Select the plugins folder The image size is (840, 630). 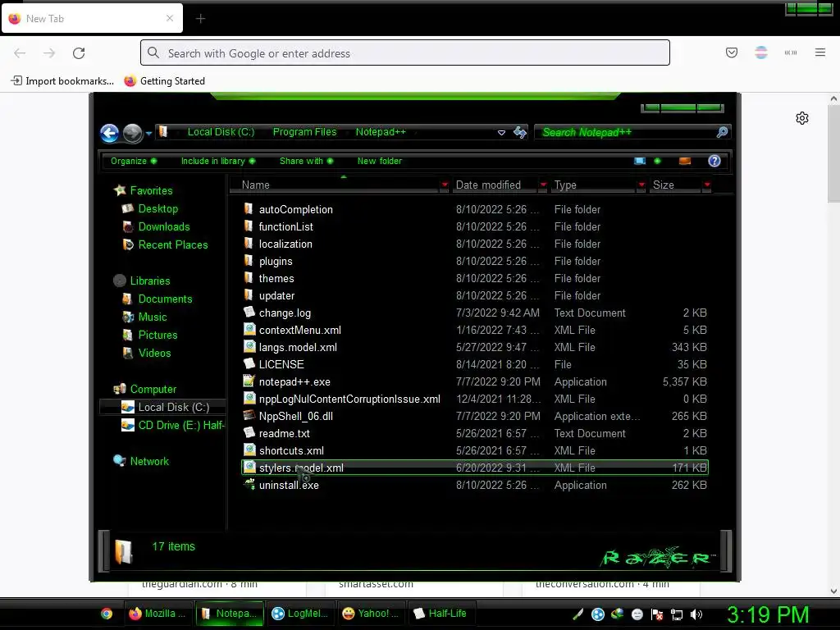click(x=276, y=262)
